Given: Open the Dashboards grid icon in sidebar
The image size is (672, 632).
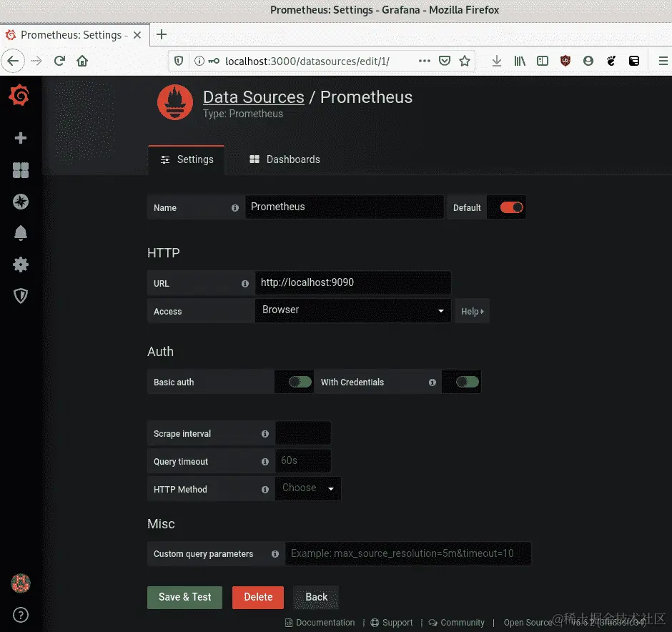Looking at the screenshot, I should tap(21, 170).
